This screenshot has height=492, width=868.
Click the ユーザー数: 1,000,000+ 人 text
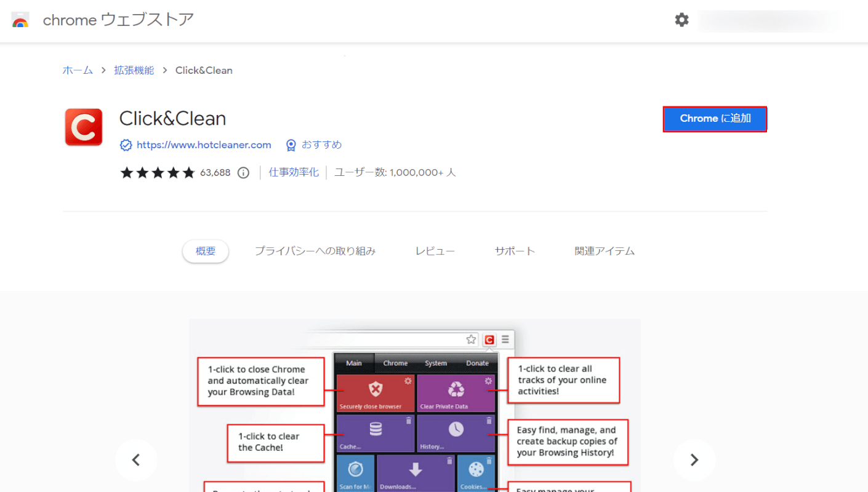tap(395, 173)
